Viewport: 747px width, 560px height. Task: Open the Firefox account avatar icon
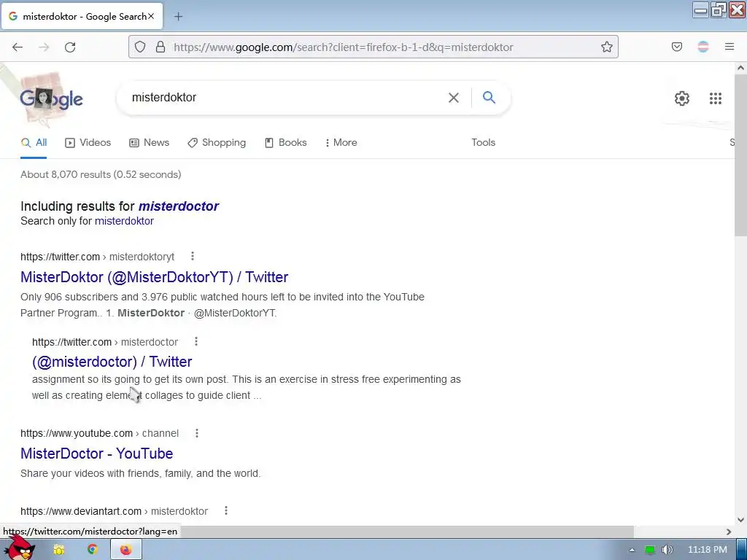[703, 47]
